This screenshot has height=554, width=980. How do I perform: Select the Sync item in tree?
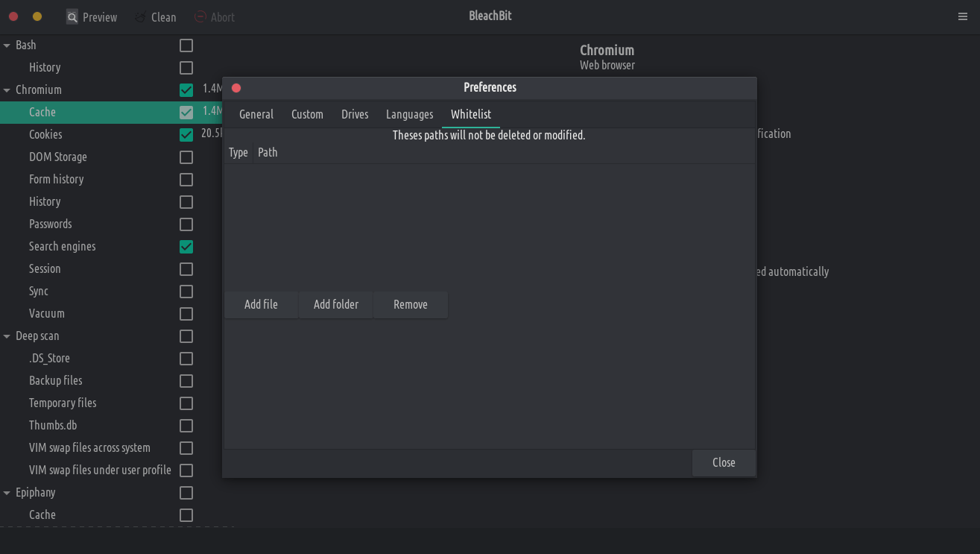pos(39,291)
